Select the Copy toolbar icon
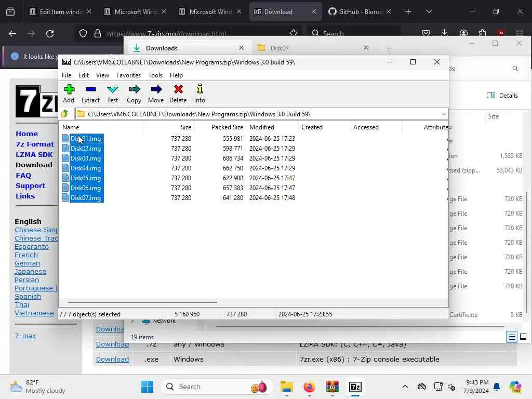Viewport: 532px width, 399px height. click(134, 94)
